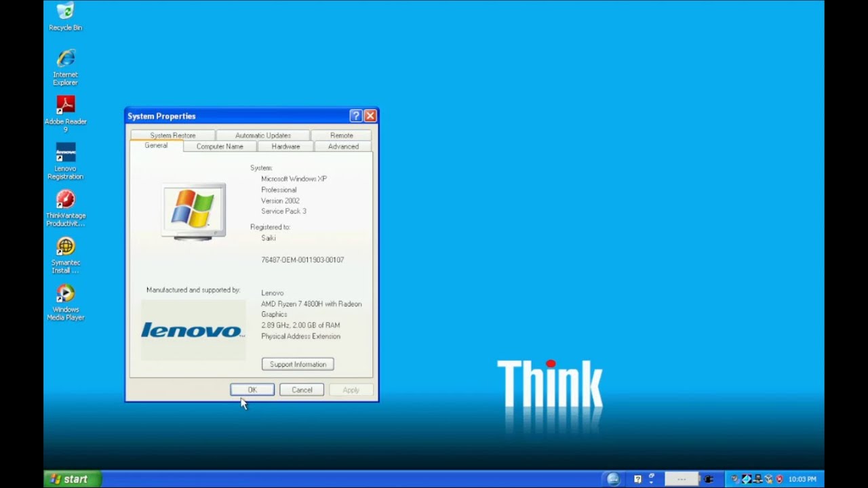Click the red security shield tray icon
868x488 pixels.
click(780, 479)
